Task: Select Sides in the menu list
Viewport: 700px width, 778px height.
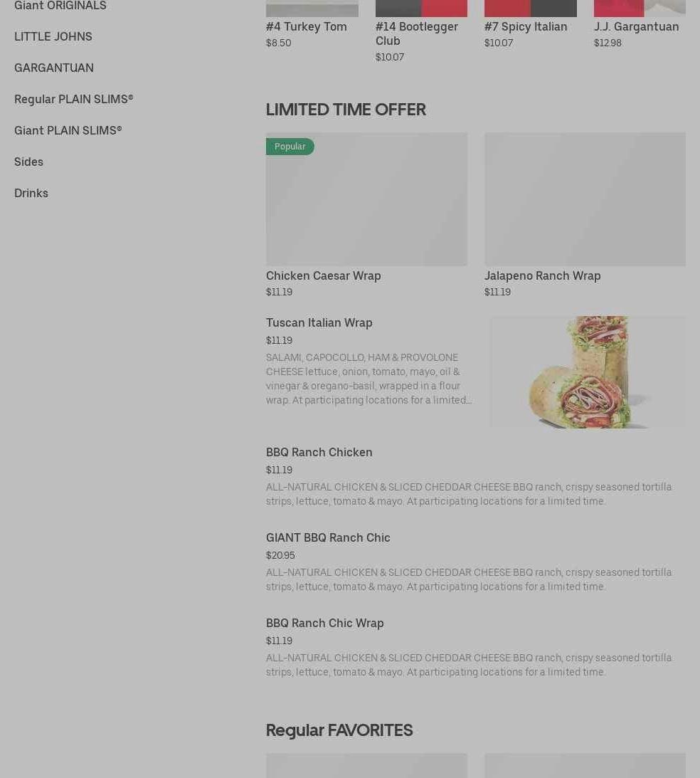Action: coord(28,162)
